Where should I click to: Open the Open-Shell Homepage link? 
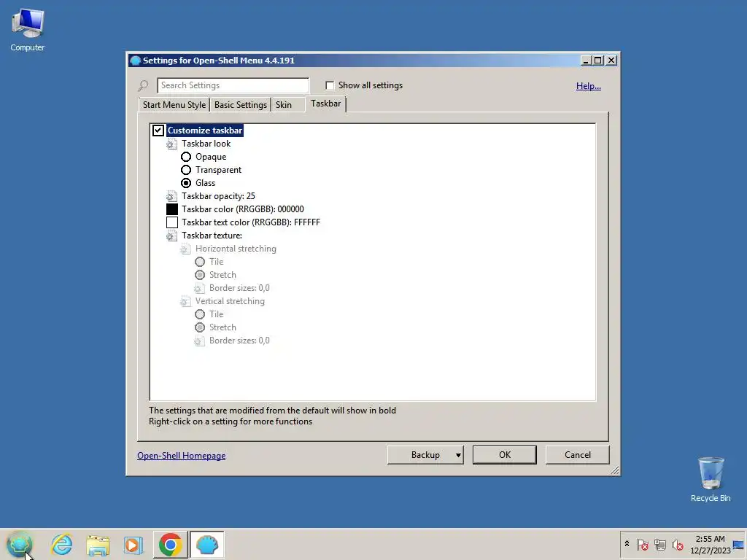tap(182, 456)
